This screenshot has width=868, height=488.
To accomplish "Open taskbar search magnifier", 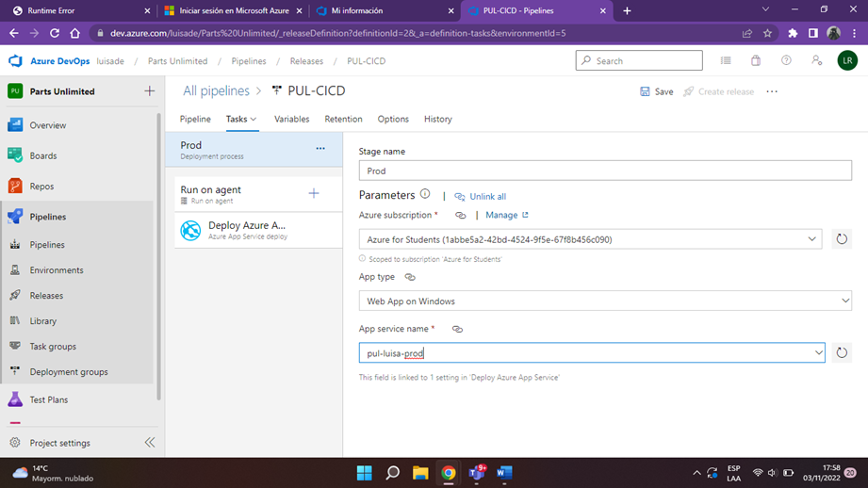I will 392,473.
